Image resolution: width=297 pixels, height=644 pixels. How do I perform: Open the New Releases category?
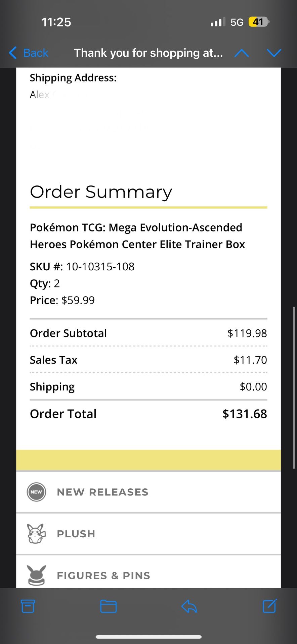click(x=102, y=492)
